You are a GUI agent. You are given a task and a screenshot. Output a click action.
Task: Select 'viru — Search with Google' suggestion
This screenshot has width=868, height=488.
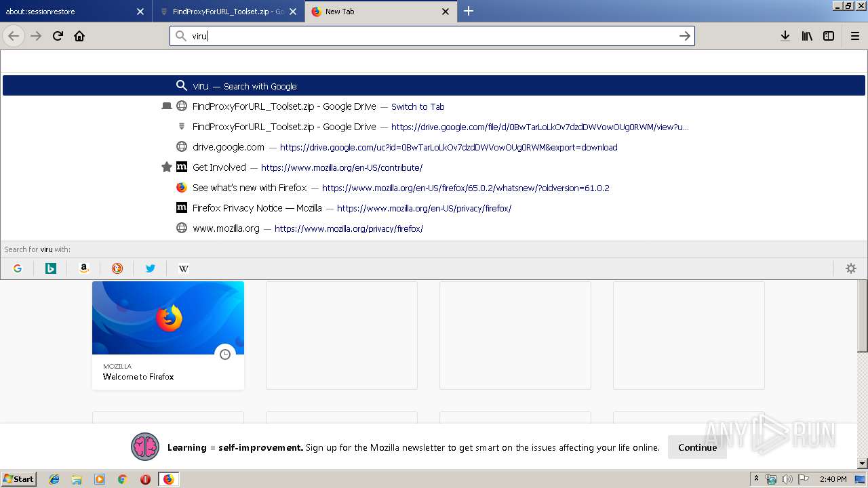coord(434,86)
